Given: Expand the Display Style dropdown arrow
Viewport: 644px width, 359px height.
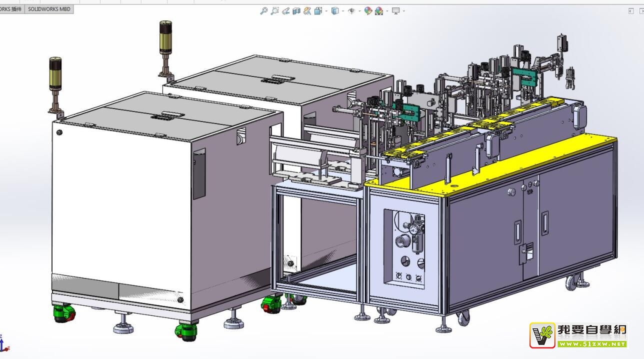Looking at the screenshot, I should 343,11.
